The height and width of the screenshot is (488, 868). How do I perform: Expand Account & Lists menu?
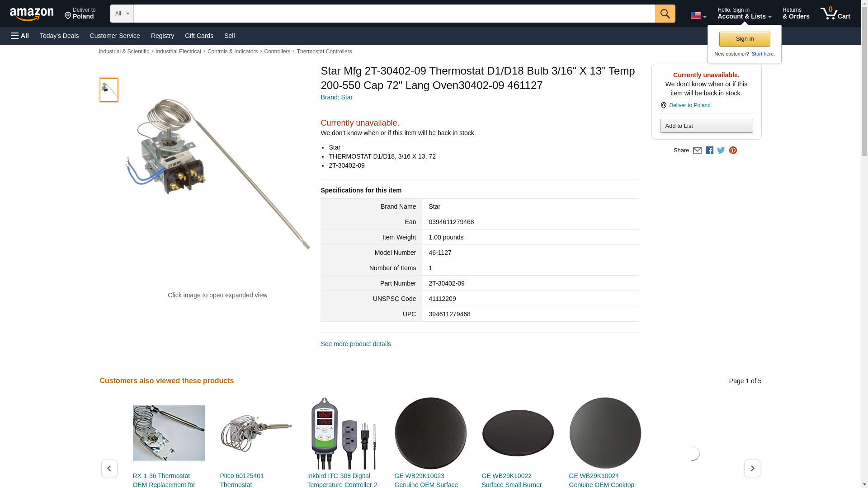coord(744,14)
